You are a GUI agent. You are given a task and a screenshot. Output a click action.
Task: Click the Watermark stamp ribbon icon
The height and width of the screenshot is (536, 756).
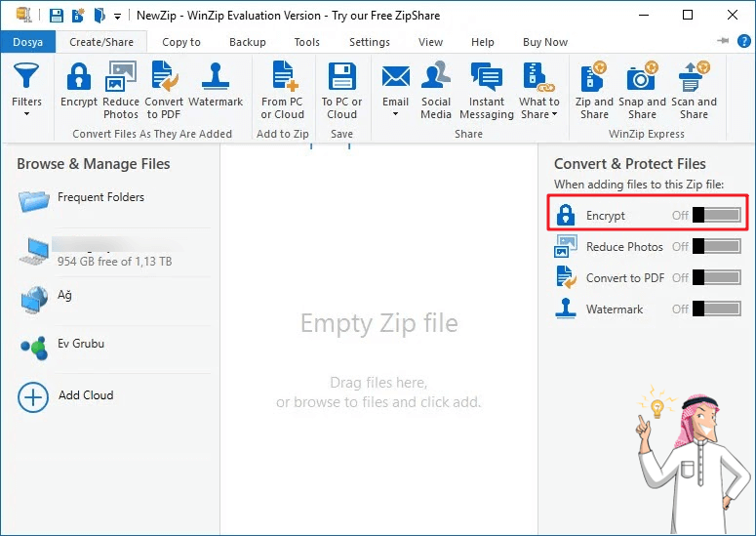(x=216, y=77)
